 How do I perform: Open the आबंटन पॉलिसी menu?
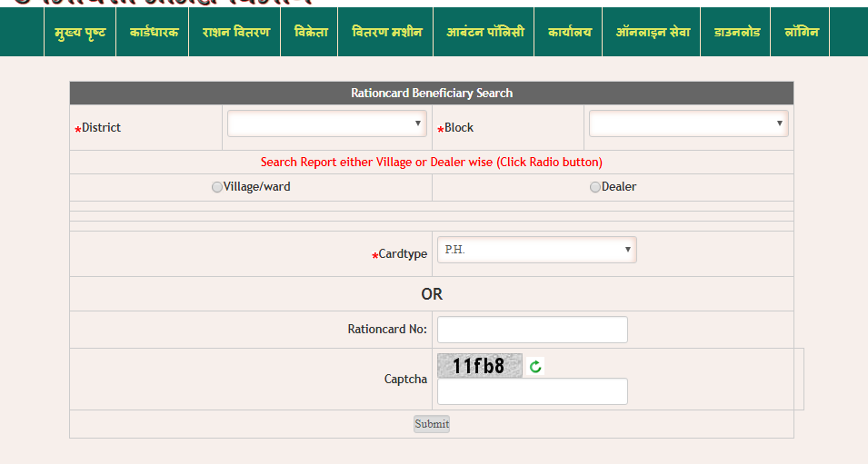tap(485, 32)
